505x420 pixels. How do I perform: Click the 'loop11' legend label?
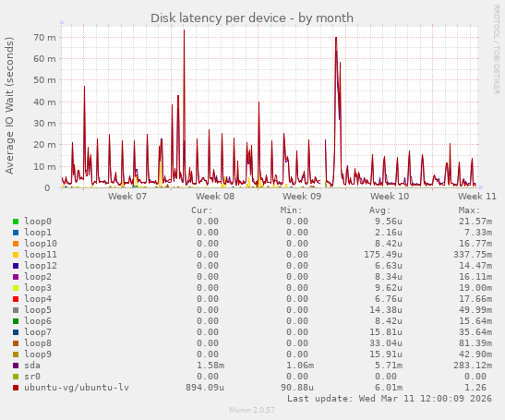[x=41, y=255]
